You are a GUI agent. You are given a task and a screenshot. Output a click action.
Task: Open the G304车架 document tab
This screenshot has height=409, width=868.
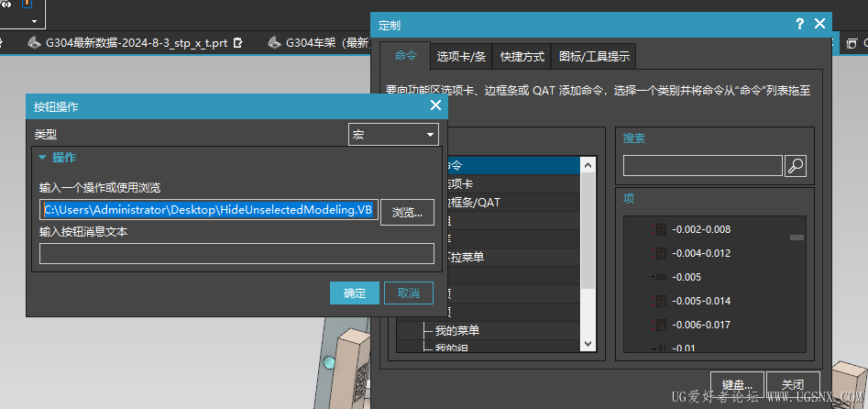319,43
